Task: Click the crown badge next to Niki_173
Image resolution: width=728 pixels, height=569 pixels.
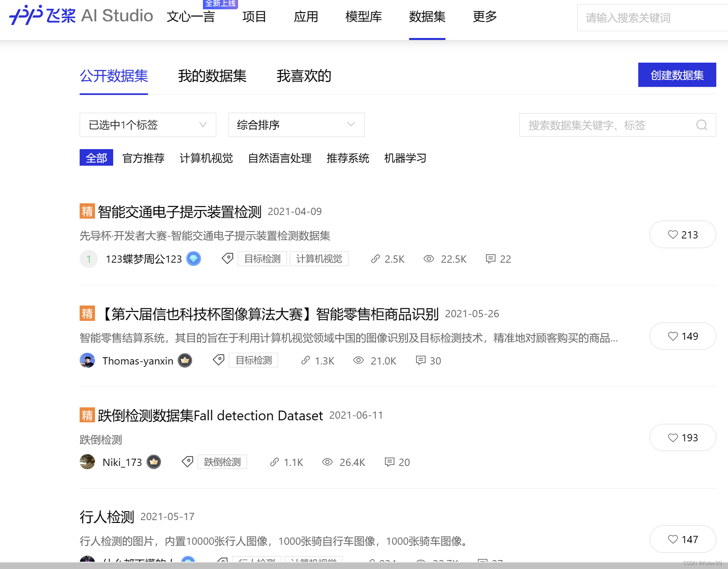Action: 154,462
